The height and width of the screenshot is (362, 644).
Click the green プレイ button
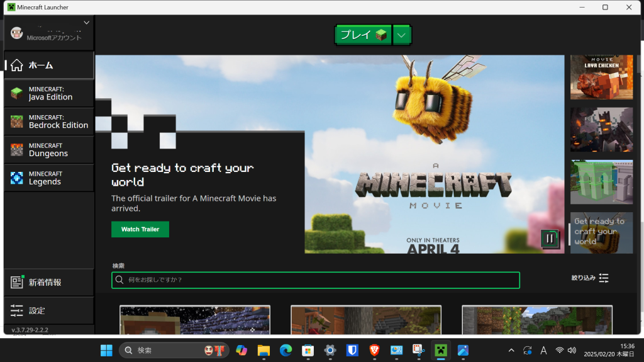pyautogui.click(x=363, y=35)
